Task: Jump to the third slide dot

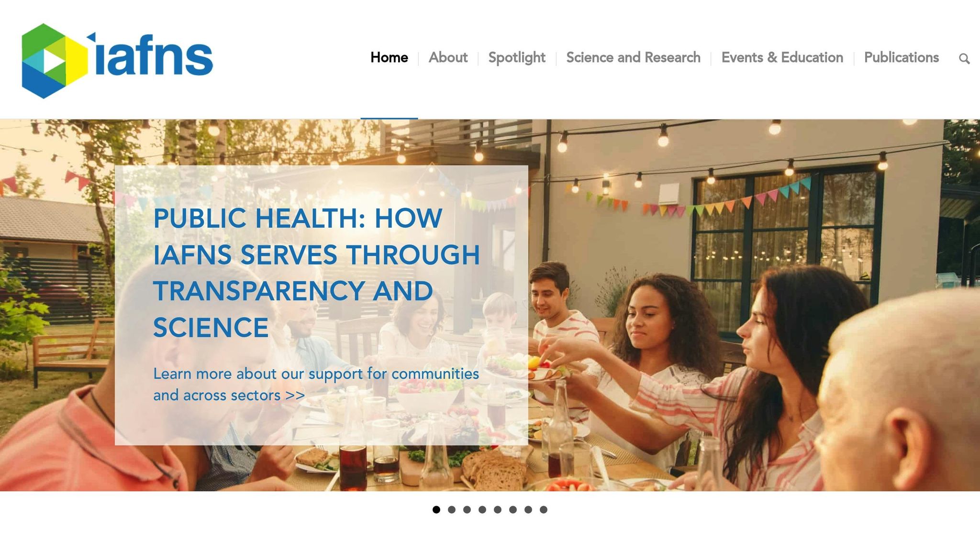Action: [x=467, y=509]
